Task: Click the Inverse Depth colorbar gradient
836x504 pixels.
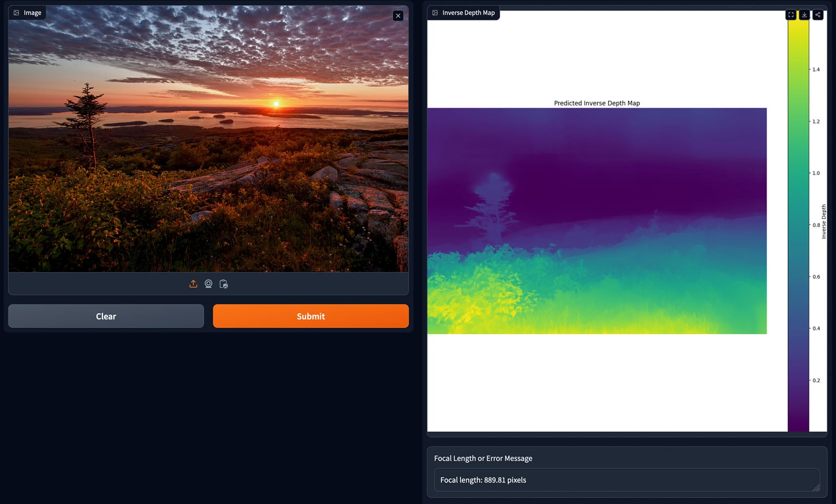Action: [x=798, y=225]
